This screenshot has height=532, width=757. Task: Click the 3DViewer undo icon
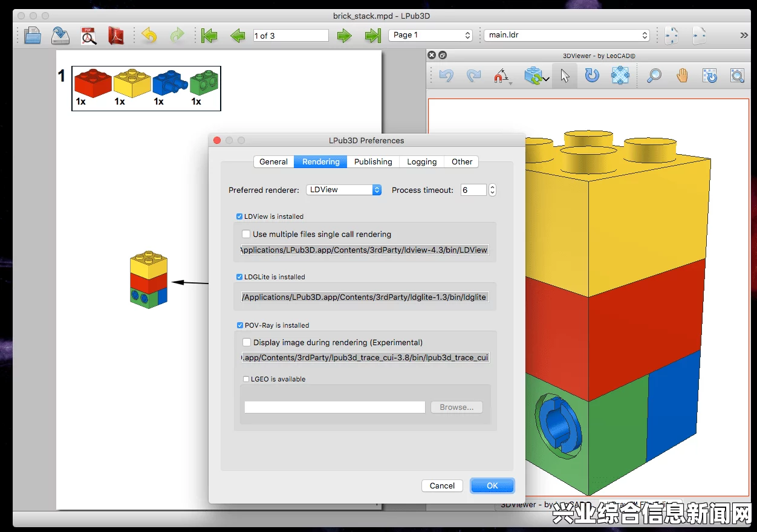tap(446, 76)
